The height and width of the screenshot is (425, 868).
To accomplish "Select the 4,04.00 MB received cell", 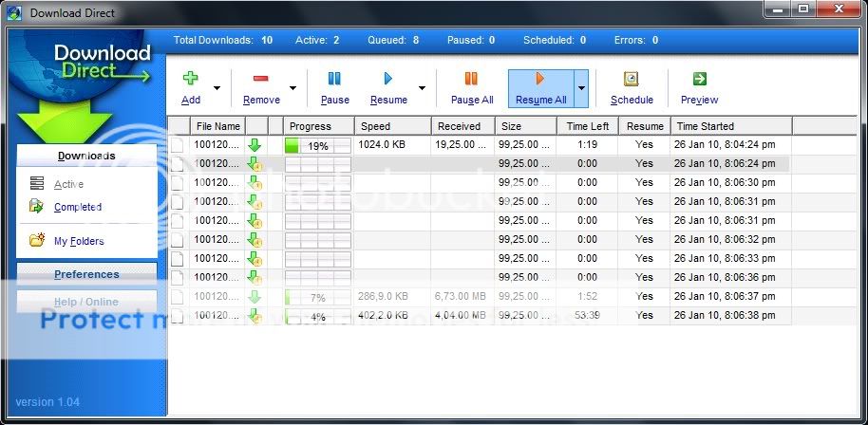I will click(462, 315).
